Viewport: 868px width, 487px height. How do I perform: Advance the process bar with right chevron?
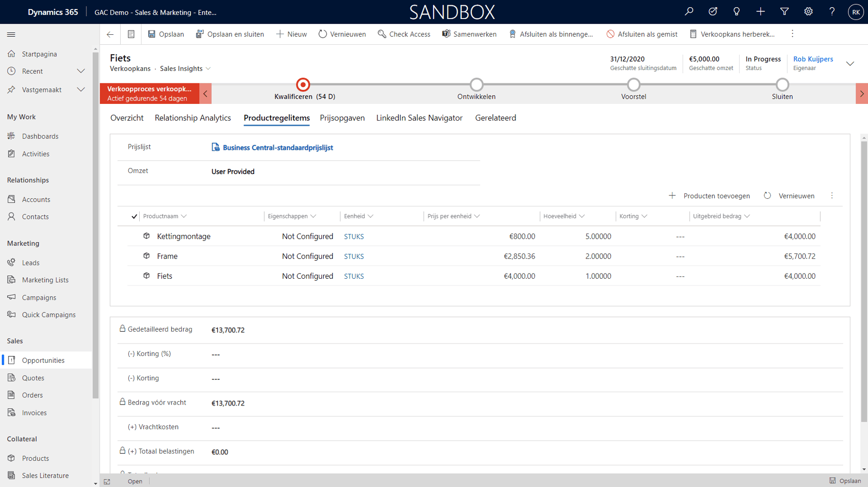coord(862,93)
